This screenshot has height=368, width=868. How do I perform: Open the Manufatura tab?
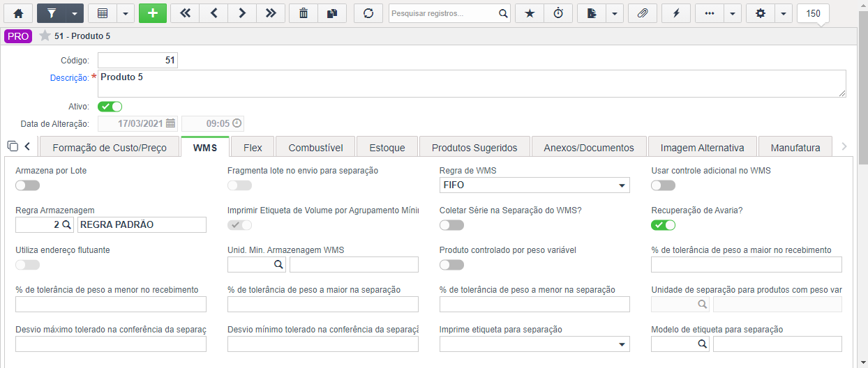point(795,148)
